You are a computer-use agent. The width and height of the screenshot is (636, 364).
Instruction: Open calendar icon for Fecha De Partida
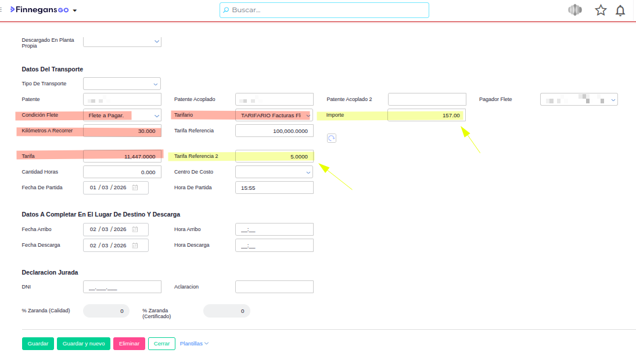pyautogui.click(x=135, y=188)
